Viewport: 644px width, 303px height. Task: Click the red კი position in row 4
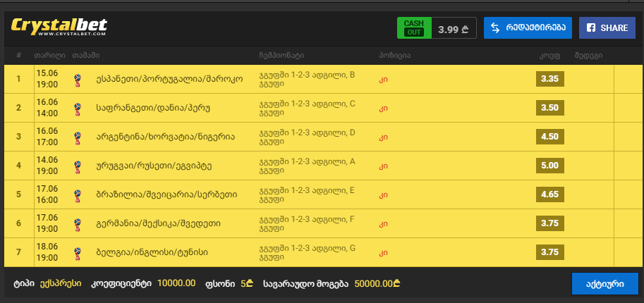pyautogui.click(x=383, y=166)
